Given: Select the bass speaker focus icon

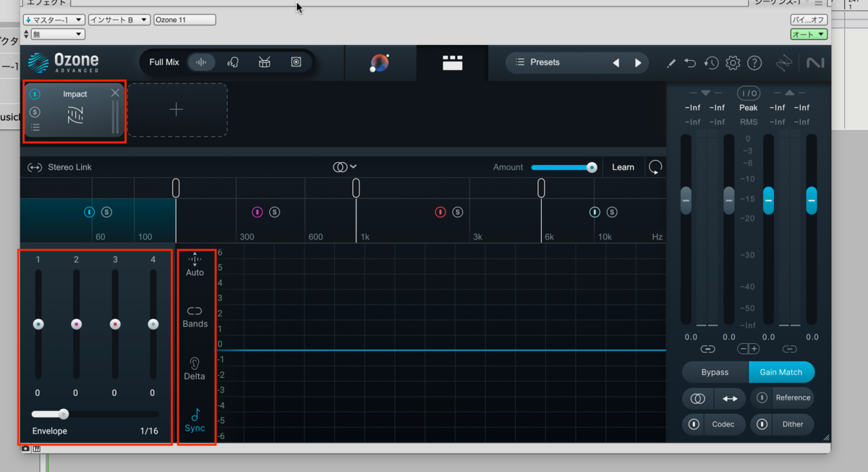Looking at the screenshot, I should tap(296, 62).
